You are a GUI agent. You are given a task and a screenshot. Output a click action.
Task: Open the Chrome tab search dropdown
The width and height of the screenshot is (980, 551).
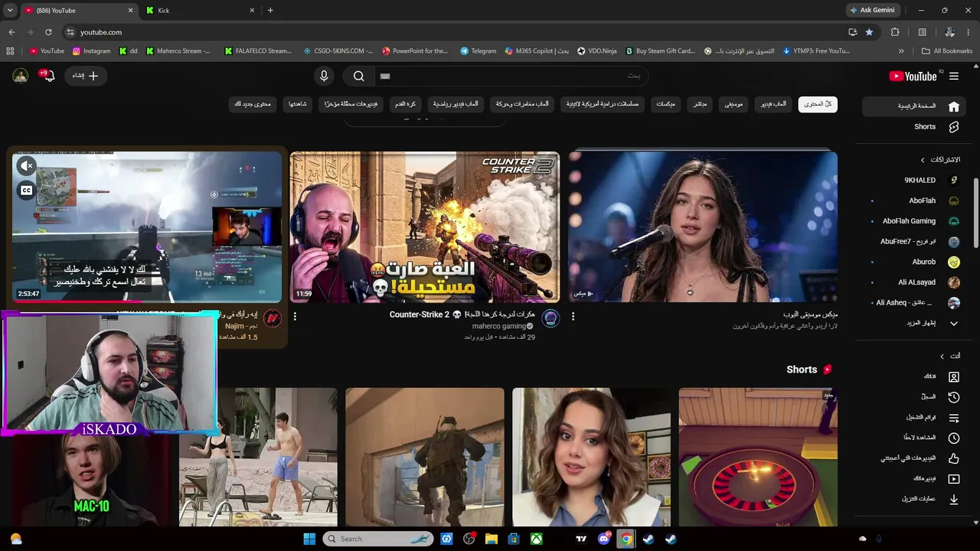(10, 10)
